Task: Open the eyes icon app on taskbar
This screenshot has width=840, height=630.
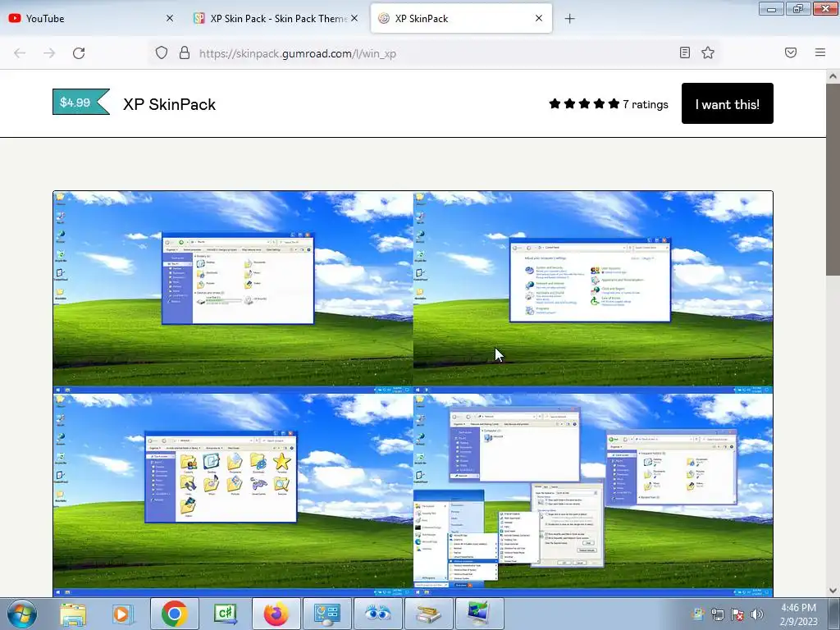Action: 377,614
